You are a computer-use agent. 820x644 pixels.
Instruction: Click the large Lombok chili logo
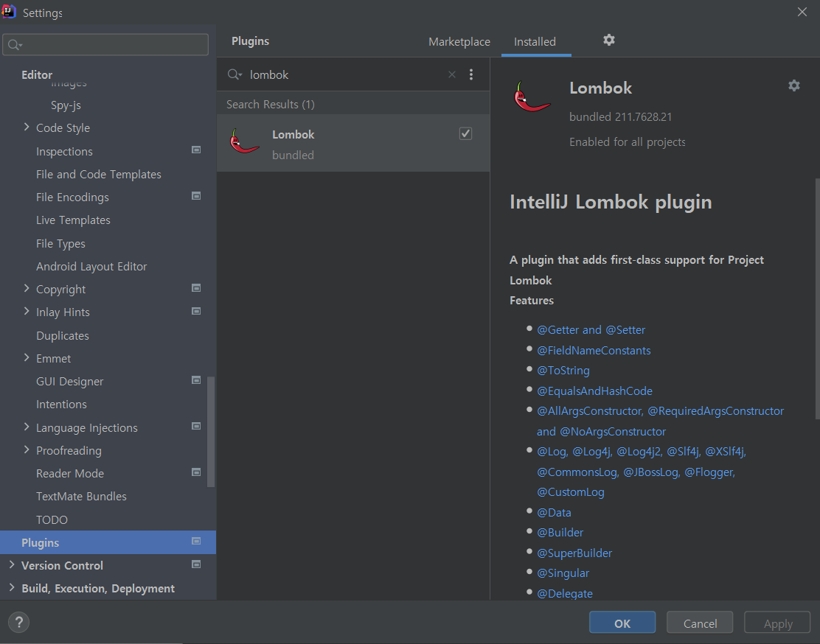532,97
